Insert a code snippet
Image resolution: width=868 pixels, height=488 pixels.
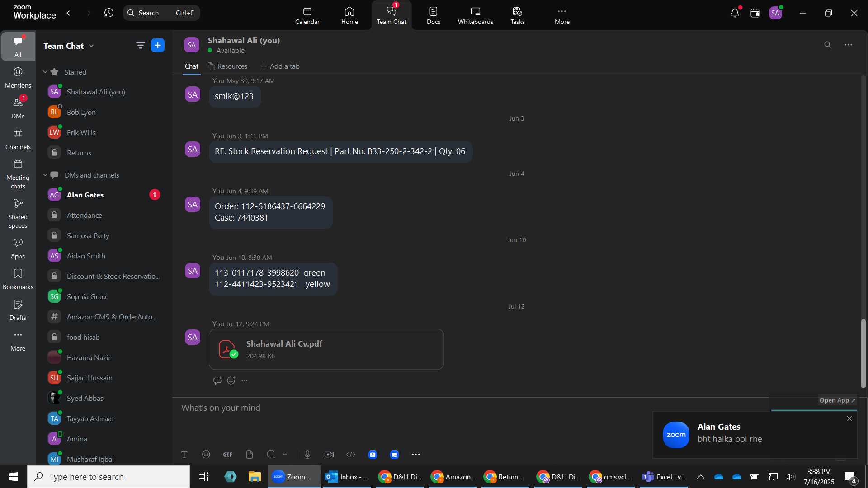351,455
